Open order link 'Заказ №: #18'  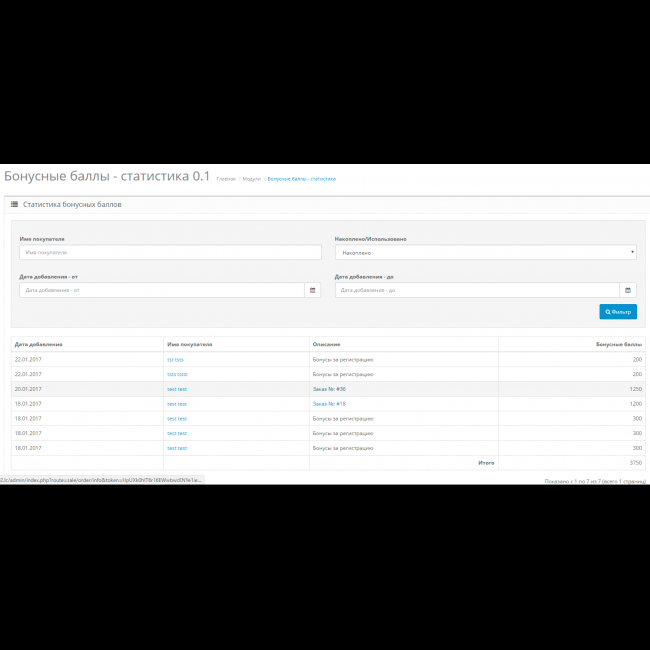click(329, 404)
